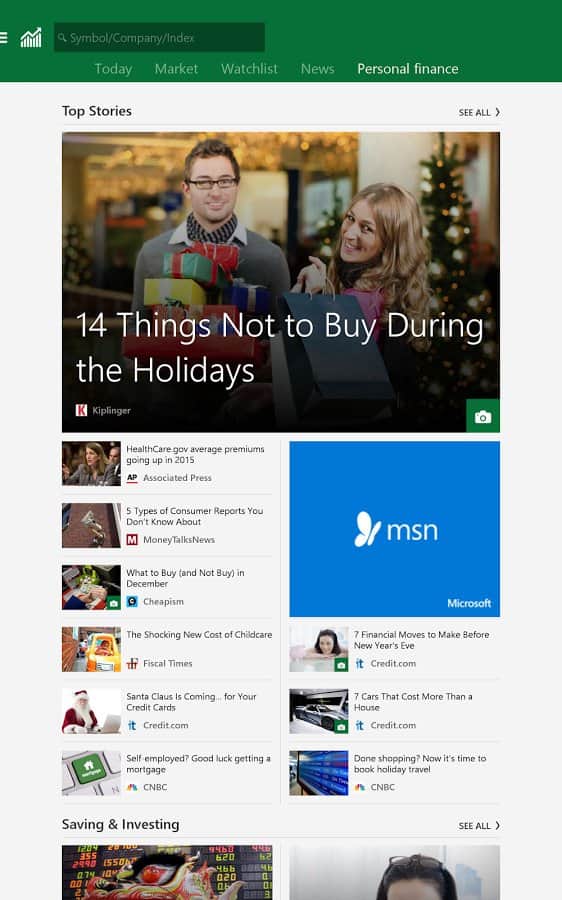The width and height of the screenshot is (562, 900).
Task: Click the MSN Money chart logo icon
Action: click(31, 38)
